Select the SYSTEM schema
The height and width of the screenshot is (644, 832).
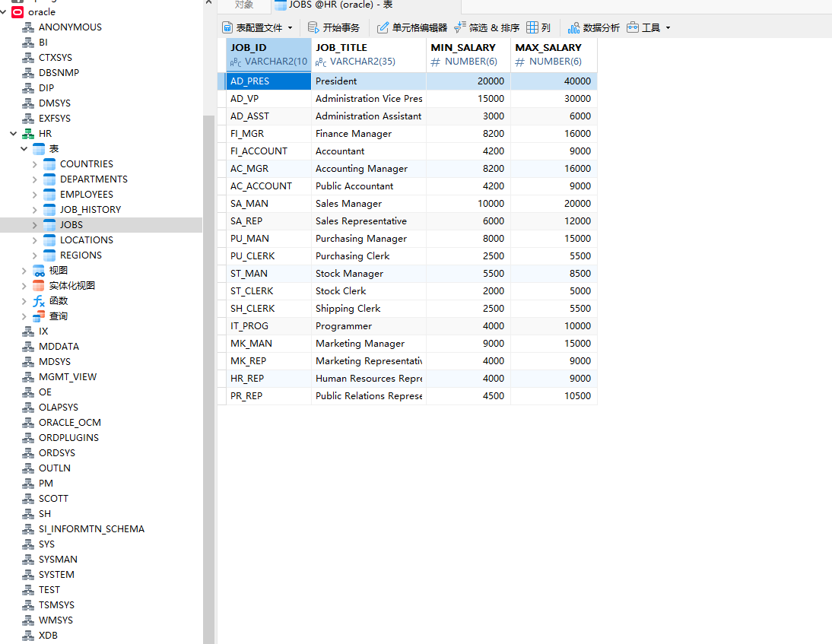pos(56,575)
